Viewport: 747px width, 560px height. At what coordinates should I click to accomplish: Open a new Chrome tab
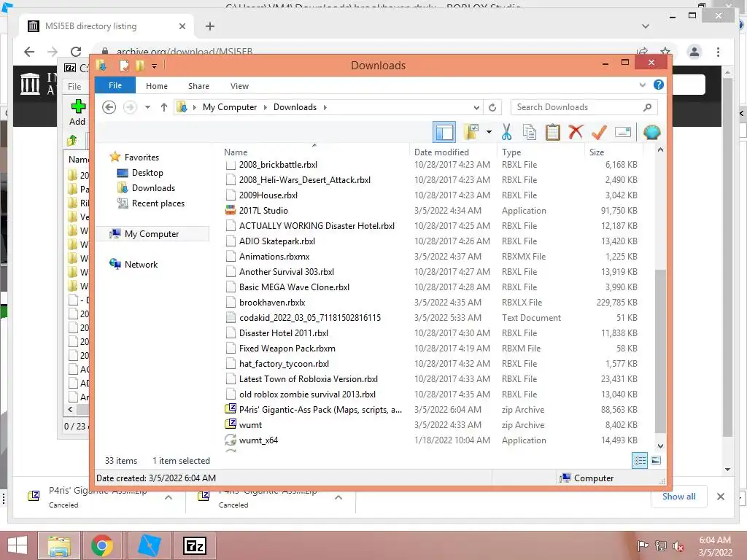tap(210, 26)
